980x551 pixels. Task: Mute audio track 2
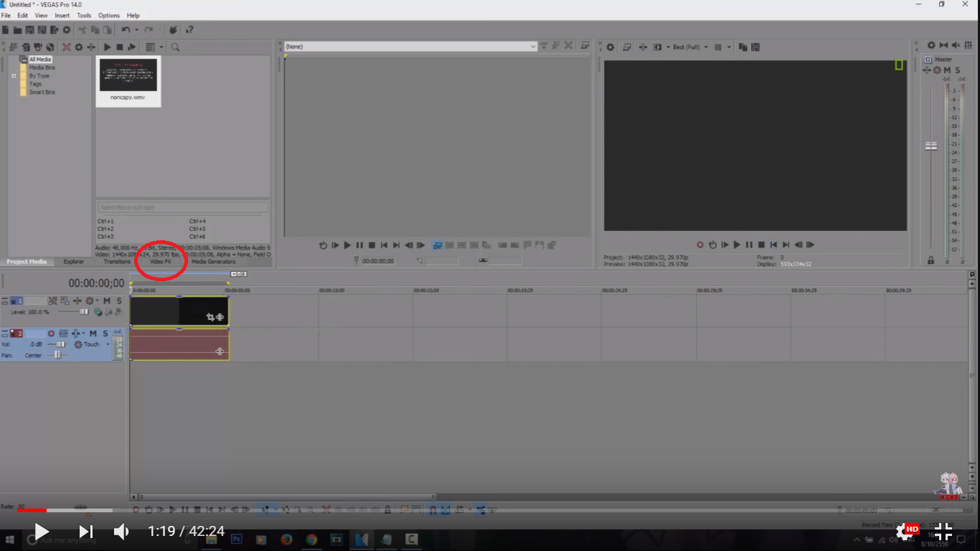[93, 334]
